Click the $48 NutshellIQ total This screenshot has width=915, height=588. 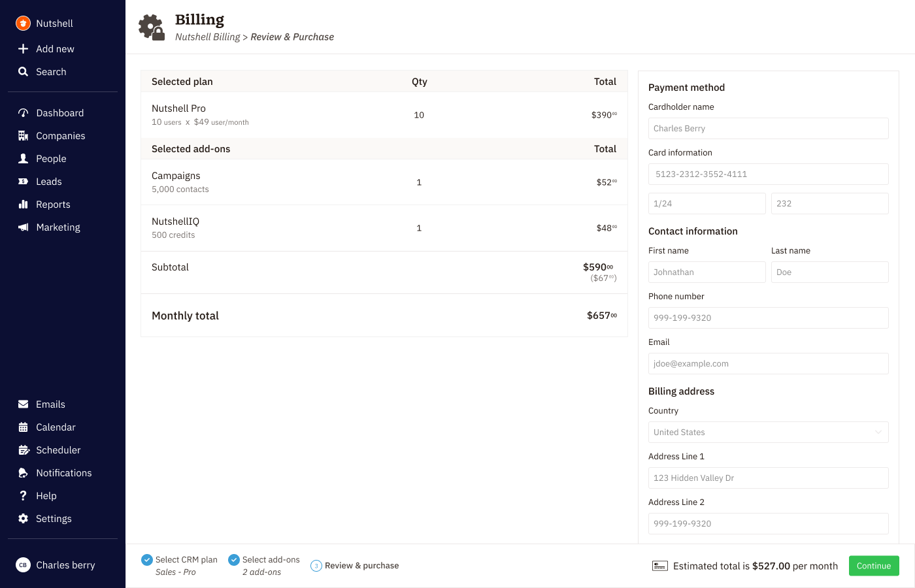(x=607, y=228)
